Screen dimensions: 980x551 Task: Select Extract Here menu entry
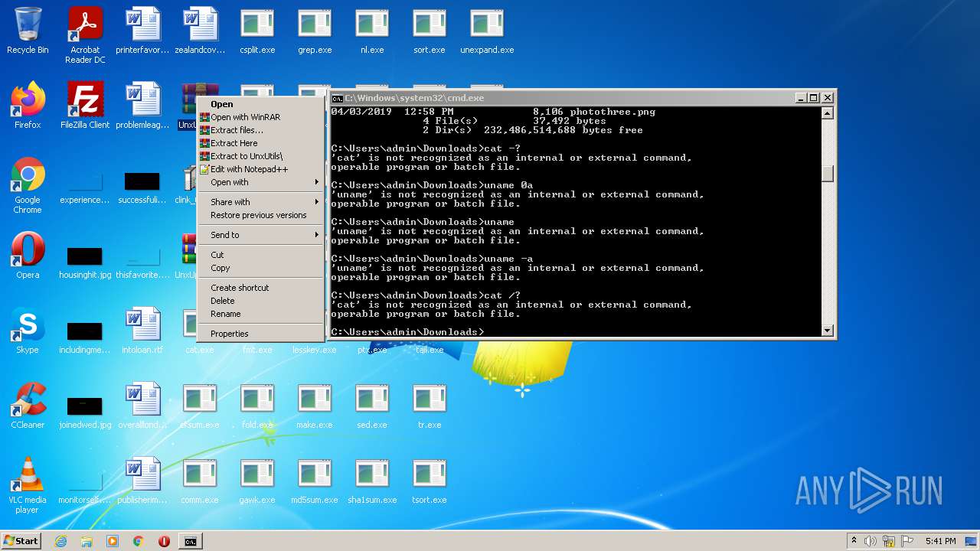click(260, 143)
